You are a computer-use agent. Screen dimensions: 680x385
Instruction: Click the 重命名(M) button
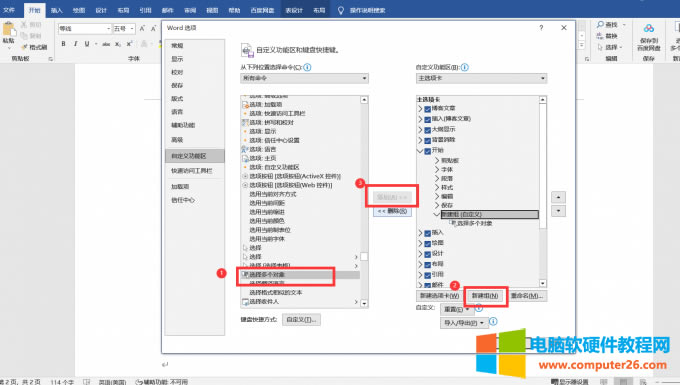click(526, 296)
